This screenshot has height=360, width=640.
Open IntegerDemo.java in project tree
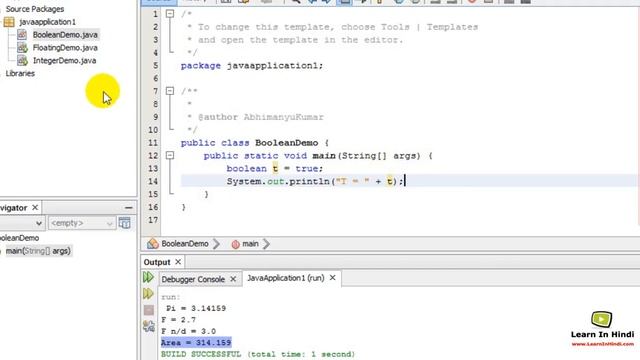pos(64,60)
